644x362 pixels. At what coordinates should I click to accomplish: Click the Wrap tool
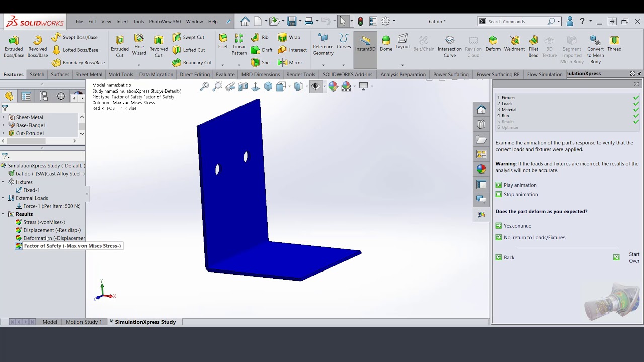[x=289, y=37]
